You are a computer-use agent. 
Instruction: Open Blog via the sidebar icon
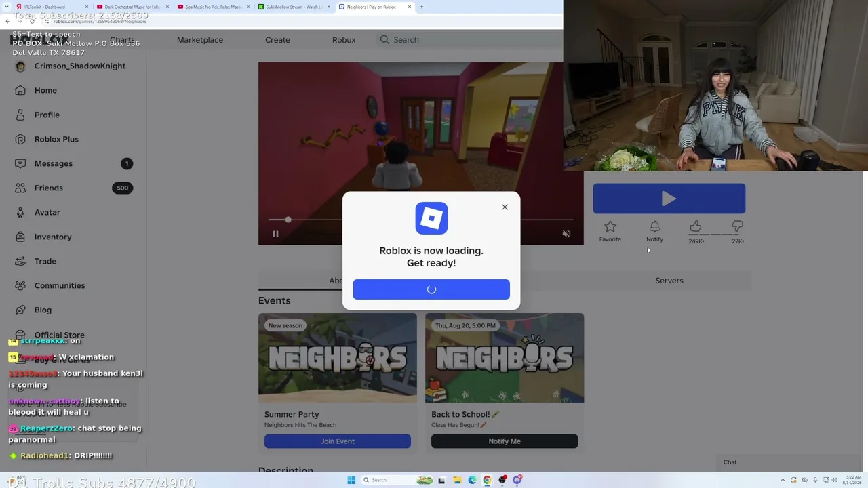click(x=20, y=310)
